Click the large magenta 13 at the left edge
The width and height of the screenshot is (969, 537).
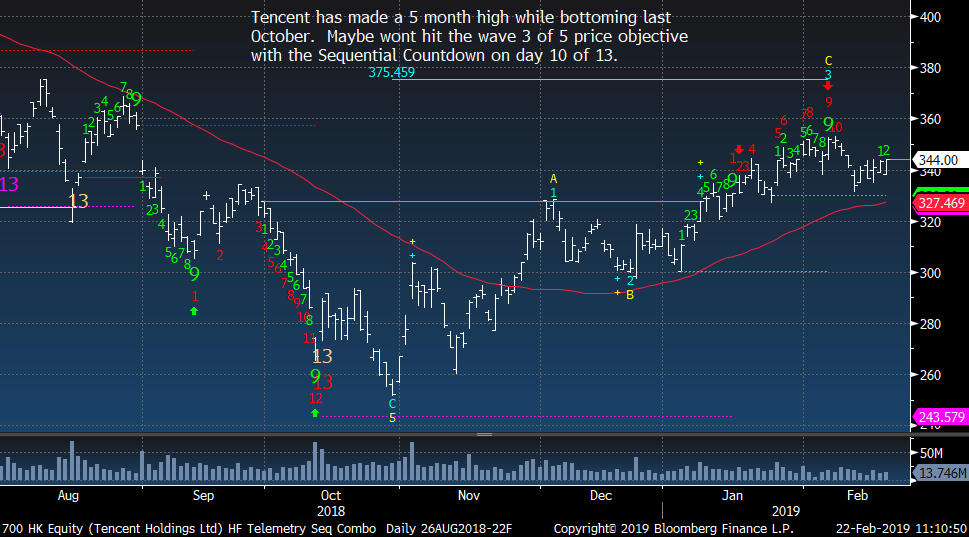(9, 184)
